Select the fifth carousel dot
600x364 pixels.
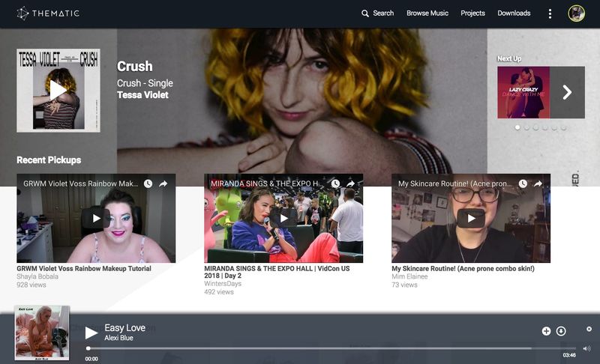[554, 127]
